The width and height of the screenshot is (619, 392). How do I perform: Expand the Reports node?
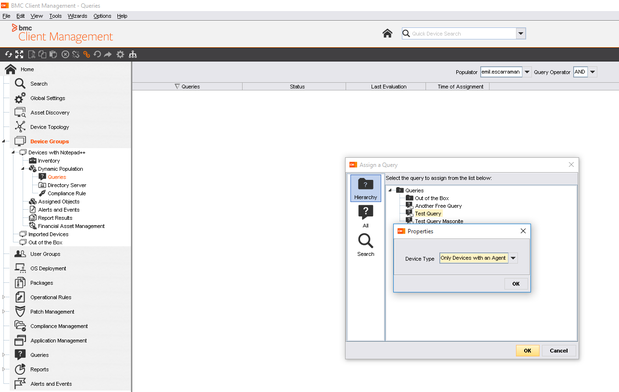(x=4, y=369)
